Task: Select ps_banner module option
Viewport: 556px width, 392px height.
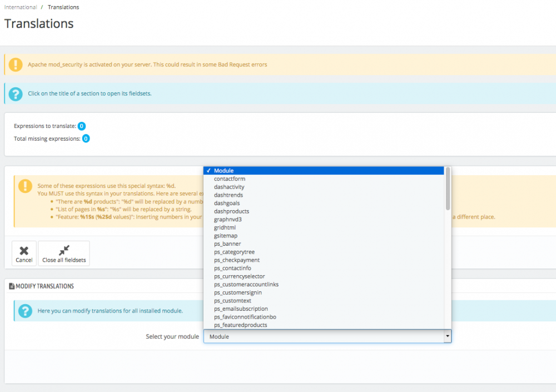Action: (x=324, y=244)
